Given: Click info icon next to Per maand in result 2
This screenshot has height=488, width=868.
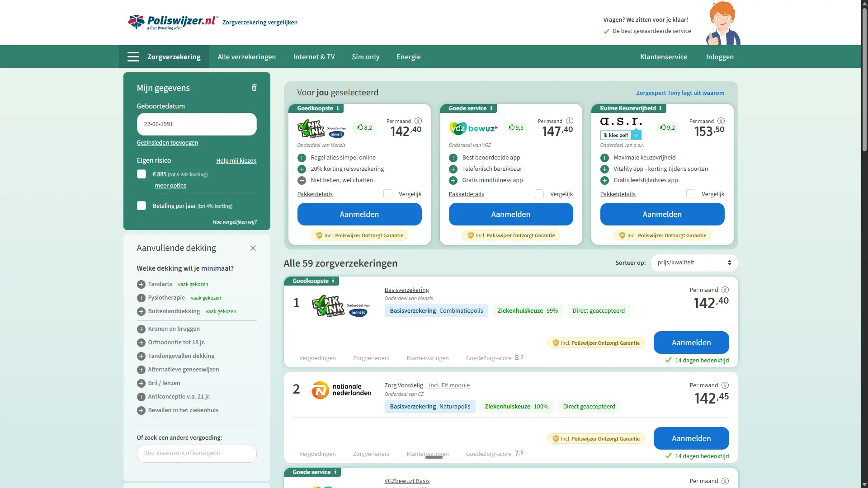Looking at the screenshot, I should (x=725, y=385).
